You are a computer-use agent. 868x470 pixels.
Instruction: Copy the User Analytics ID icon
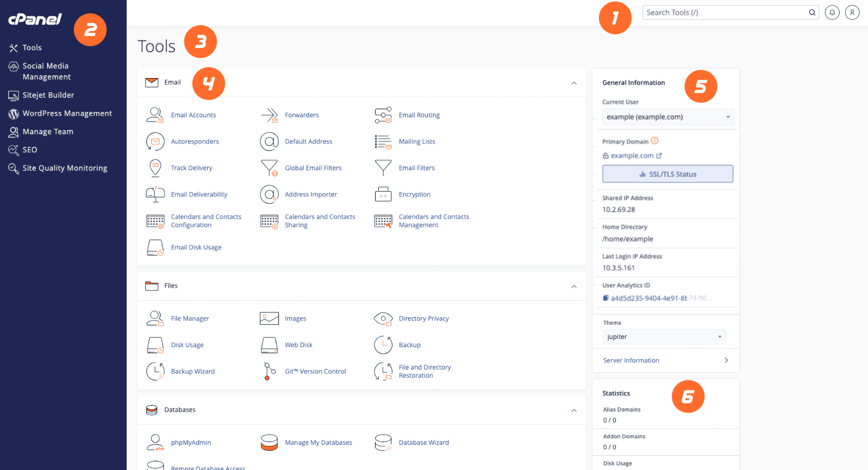coord(605,299)
